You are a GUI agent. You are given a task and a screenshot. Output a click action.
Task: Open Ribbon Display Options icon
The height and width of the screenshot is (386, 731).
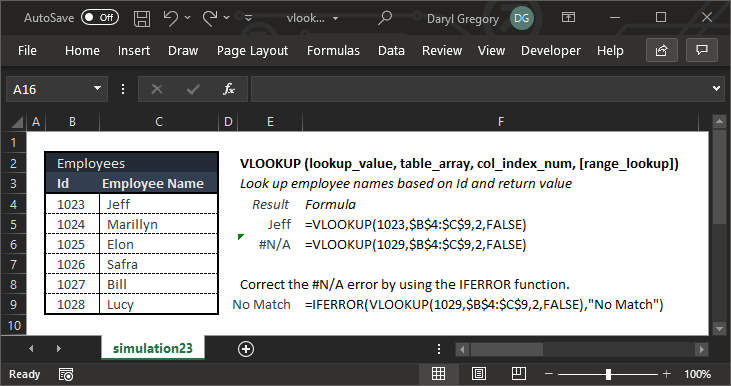[x=568, y=18]
